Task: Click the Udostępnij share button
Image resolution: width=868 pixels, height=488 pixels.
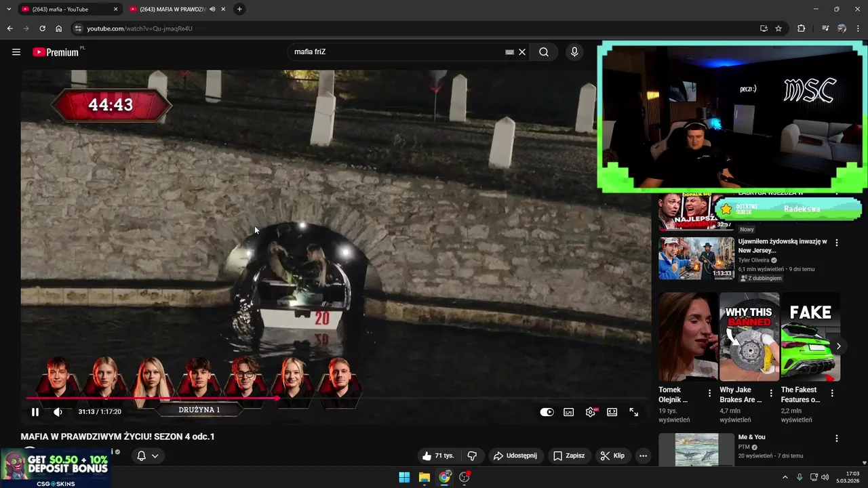Action: tap(515, 455)
